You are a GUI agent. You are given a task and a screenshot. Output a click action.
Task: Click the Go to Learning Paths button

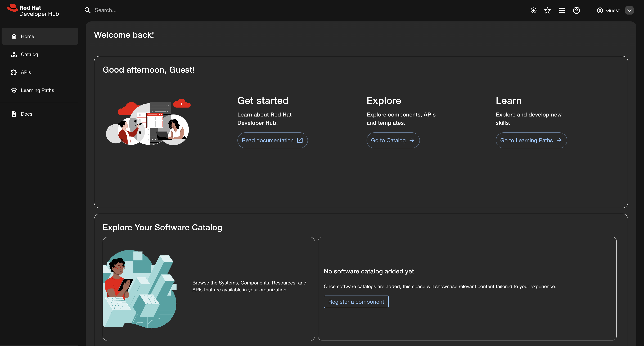coord(531,140)
